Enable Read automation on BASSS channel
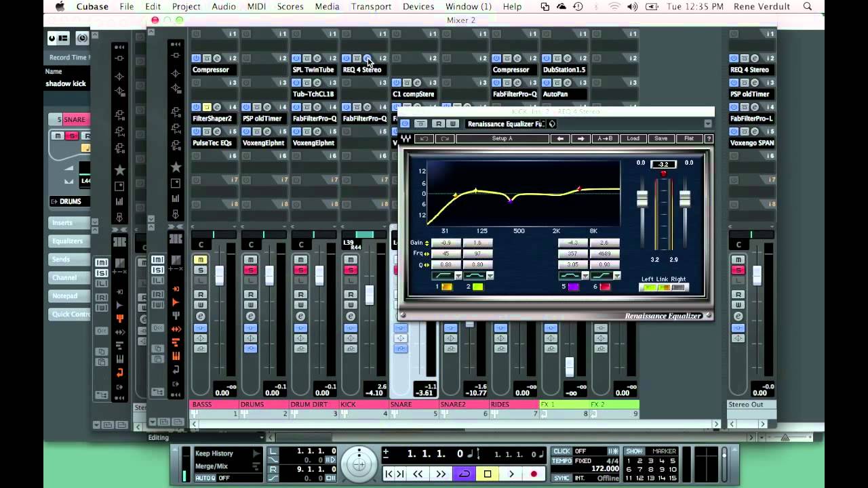Screen dimensions: 868x488 tap(201, 295)
